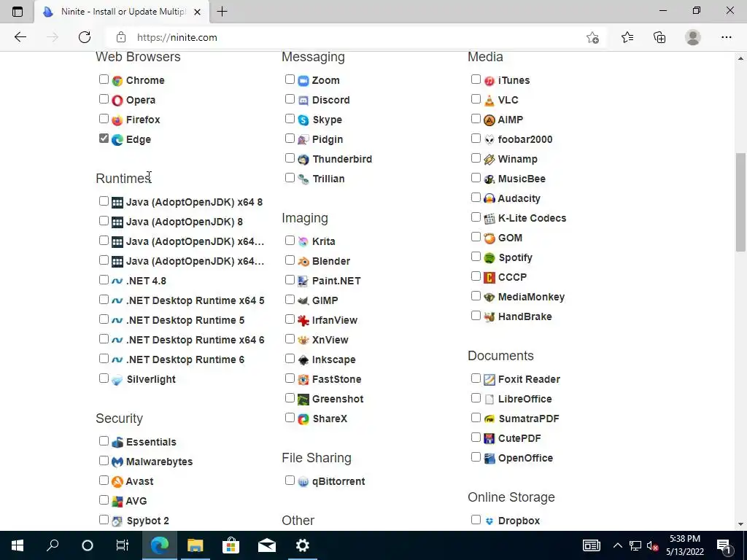Click the Foxit Reader icon

point(489,379)
